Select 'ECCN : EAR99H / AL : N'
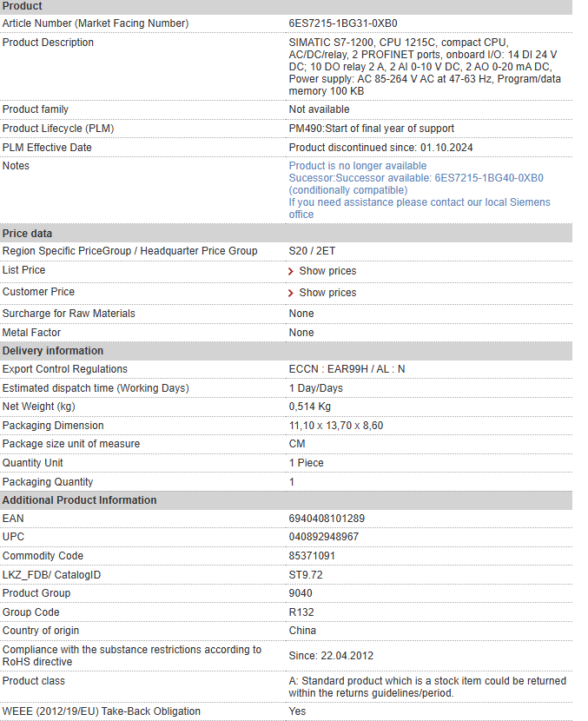Screen dimensions: 588x721 [347, 369]
